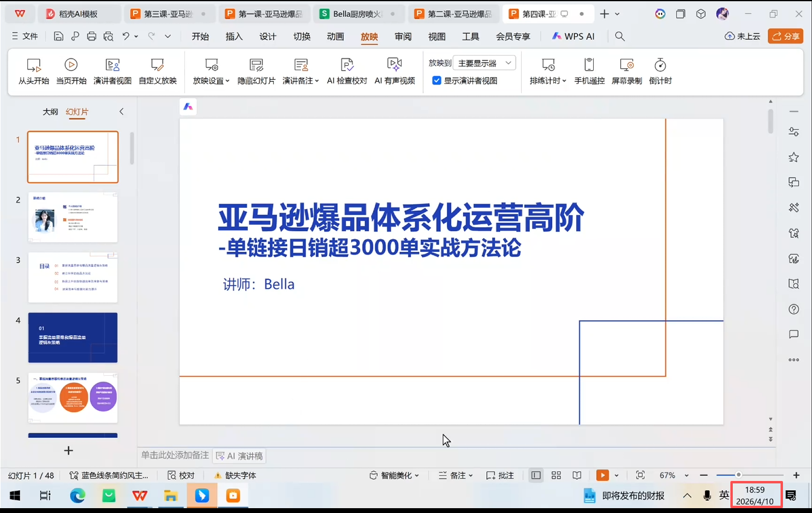
Task: Switch to the 大纲 (Outline) pane tab
Action: (50, 112)
